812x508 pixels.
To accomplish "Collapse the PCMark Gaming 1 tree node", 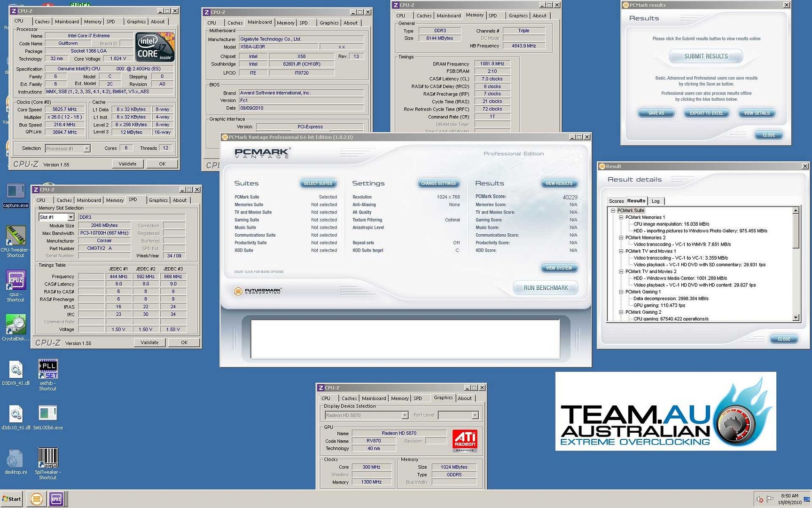I will point(621,292).
